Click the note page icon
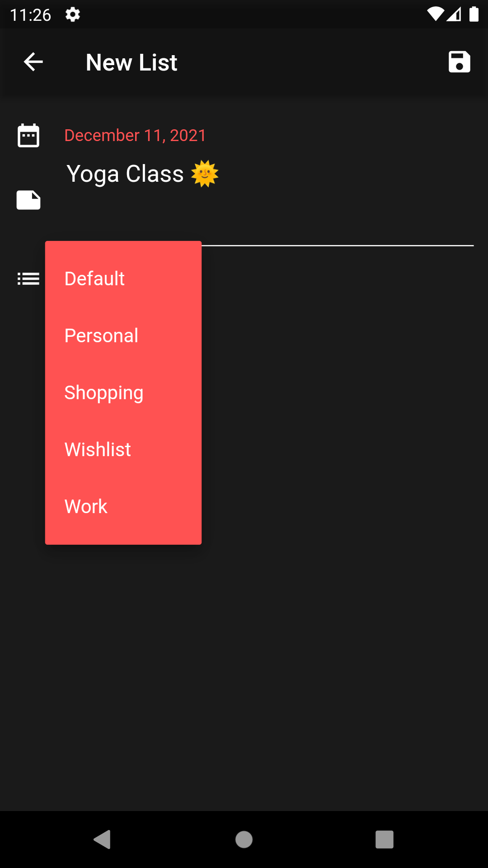The width and height of the screenshot is (488, 868). coord(28,199)
